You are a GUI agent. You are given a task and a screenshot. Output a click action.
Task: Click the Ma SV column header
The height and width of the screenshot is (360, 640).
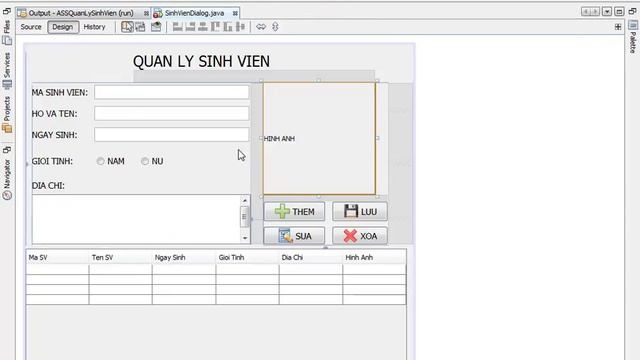pos(58,258)
